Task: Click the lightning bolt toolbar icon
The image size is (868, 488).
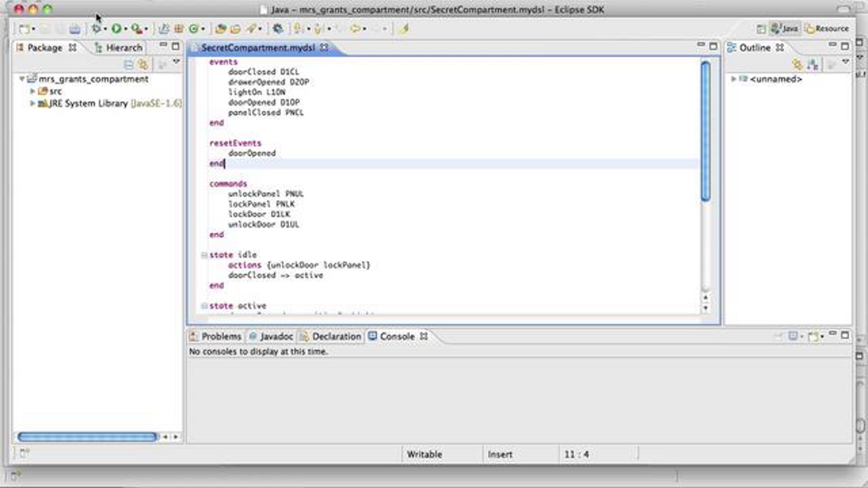Action: click(405, 28)
